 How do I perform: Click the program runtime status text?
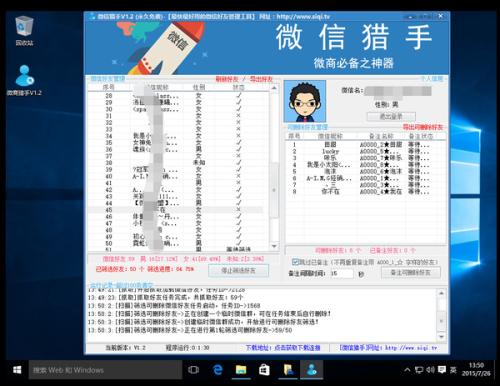[188, 348]
